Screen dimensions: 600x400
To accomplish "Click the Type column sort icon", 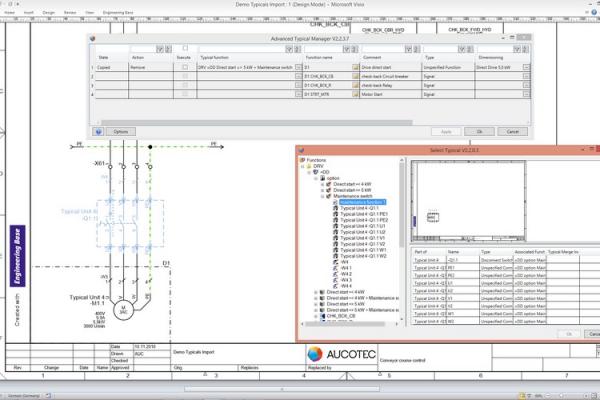I will tap(470, 49).
